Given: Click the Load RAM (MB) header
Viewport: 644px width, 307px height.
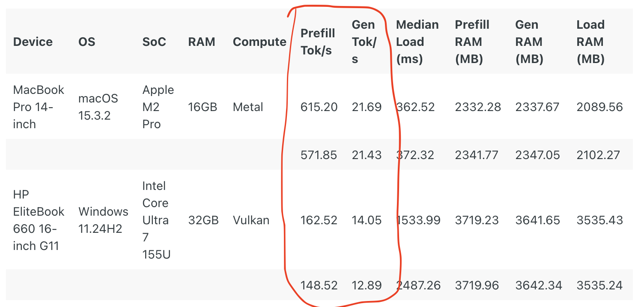Looking at the screenshot, I should 590,42.
